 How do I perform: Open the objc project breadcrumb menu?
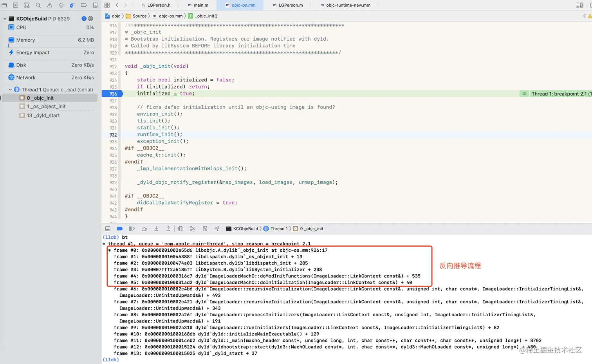pos(113,16)
